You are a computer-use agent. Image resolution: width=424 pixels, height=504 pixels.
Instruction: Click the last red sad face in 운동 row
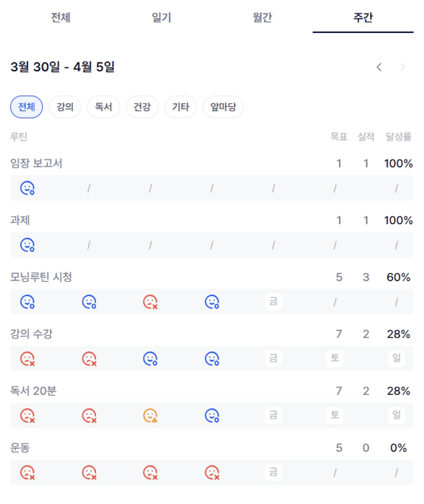point(212,472)
